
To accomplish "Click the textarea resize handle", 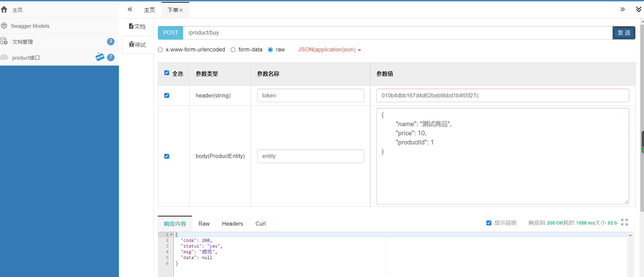I will pyautogui.click(x=626, y=202).
